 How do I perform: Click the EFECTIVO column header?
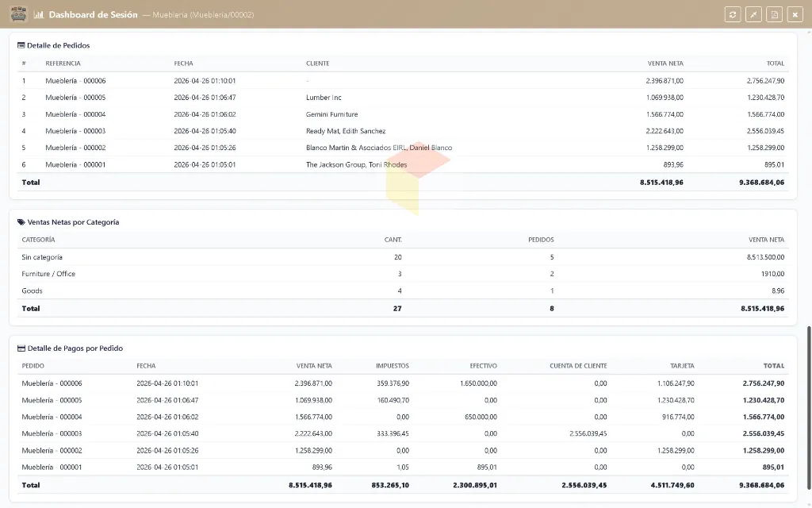(483, 366)
